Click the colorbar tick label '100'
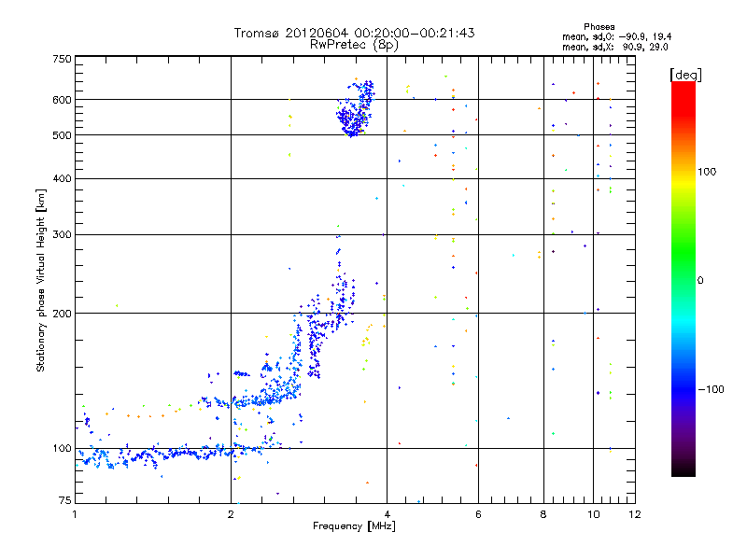The image size is (747, 560). (x=707, y=172)
